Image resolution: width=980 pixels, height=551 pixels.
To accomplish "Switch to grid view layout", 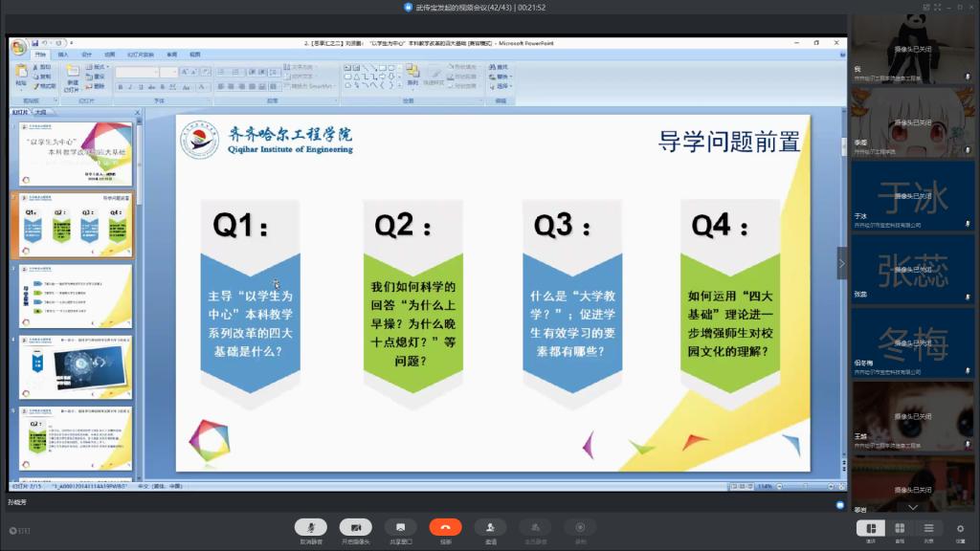I will (x=900, y=528).
